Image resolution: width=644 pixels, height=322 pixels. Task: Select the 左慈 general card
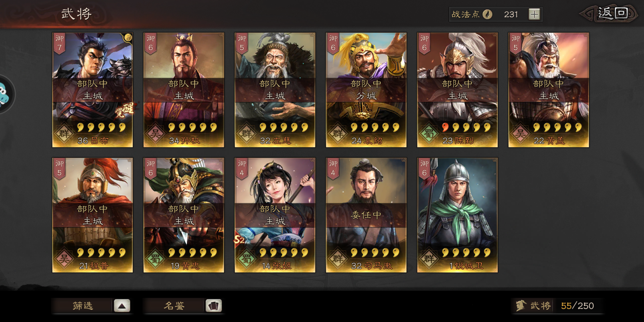(x=275, y=90)
